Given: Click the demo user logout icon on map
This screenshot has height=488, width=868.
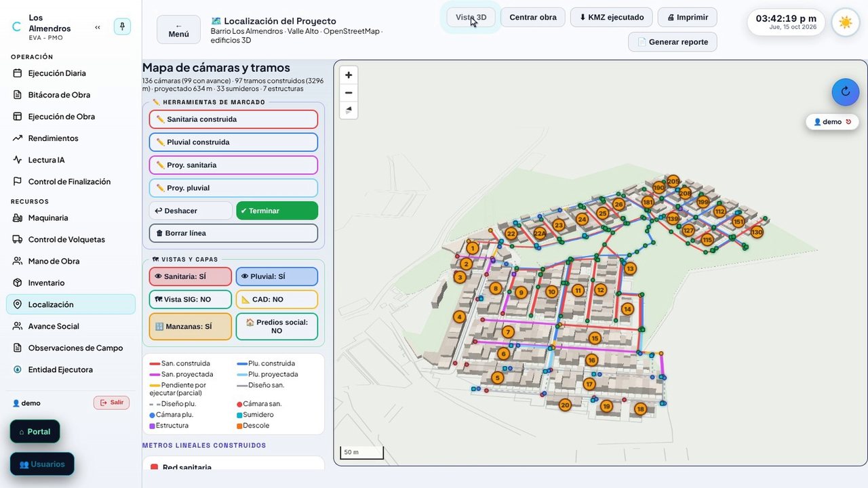Looking at the screenshot, I should (848, 122).
